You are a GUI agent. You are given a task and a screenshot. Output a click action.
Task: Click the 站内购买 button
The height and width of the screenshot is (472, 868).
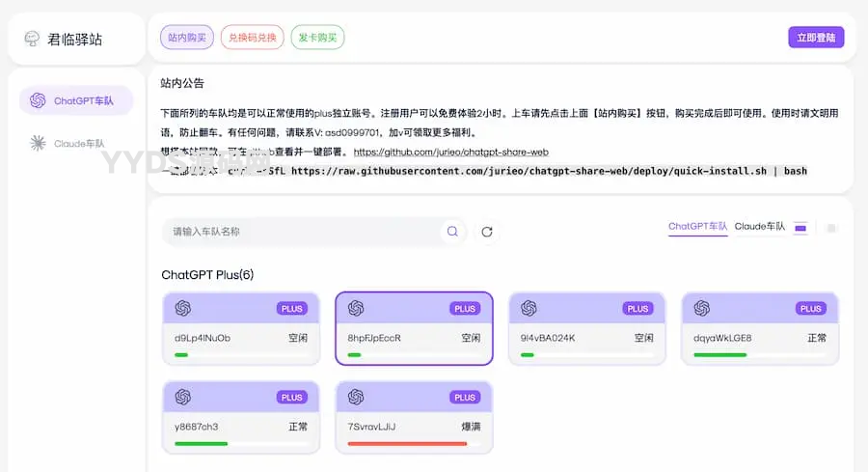tap(186, 38)
